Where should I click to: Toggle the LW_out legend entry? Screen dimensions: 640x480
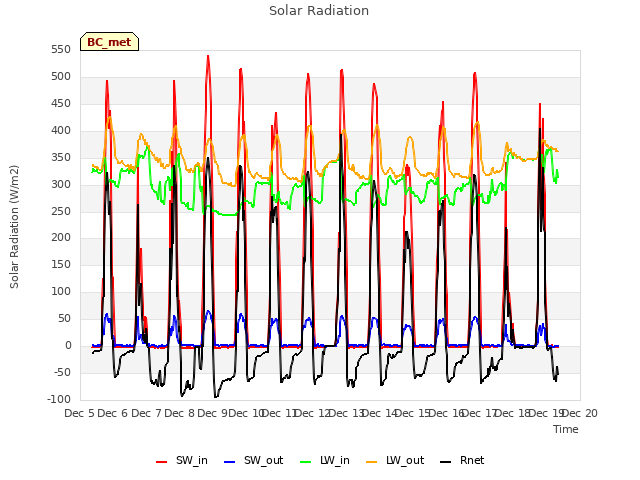pyautogui.click(x=396, y=460)
